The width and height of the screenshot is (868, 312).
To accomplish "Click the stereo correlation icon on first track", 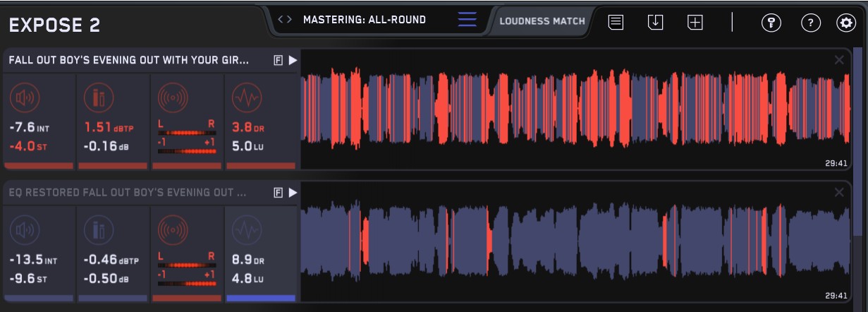I will point(172,97).
